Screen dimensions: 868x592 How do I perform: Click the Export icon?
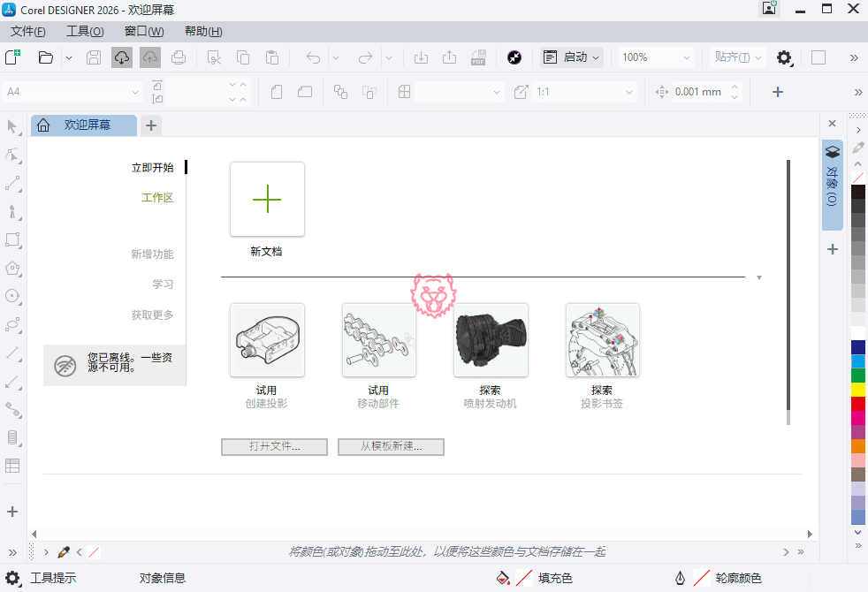450,57
